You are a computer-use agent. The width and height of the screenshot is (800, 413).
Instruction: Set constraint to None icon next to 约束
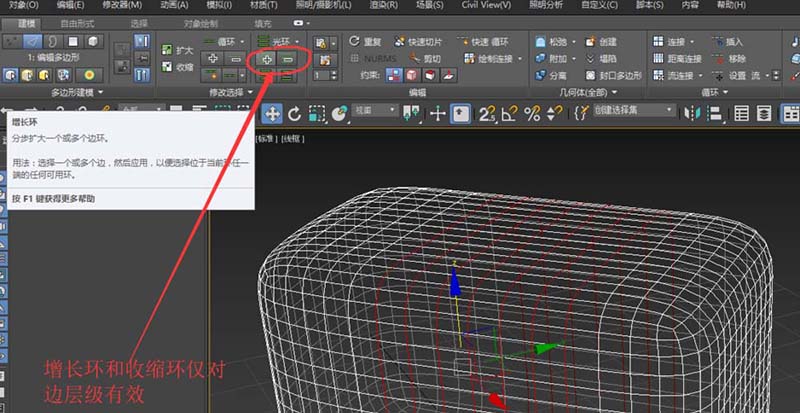(394, 76)
